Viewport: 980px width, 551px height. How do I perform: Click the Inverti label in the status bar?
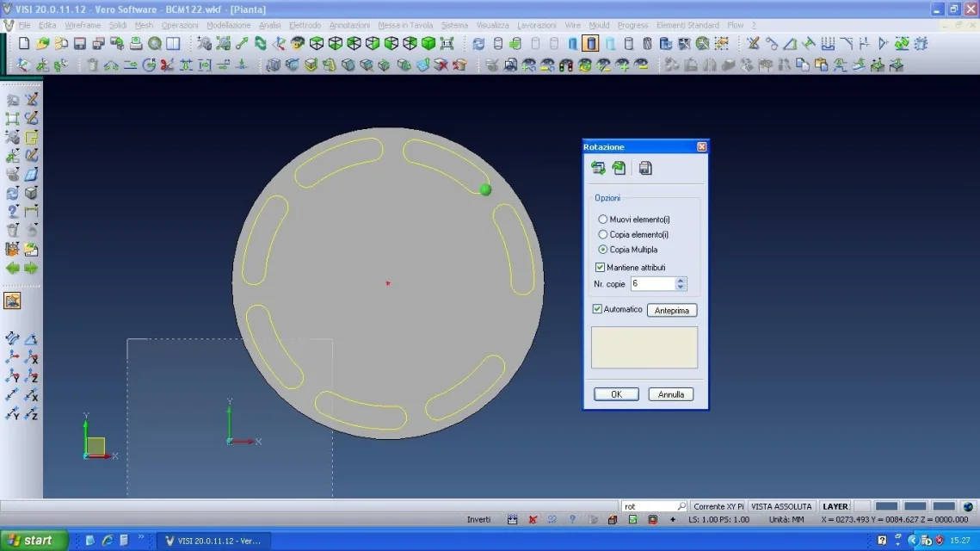(x=478, y=520)
